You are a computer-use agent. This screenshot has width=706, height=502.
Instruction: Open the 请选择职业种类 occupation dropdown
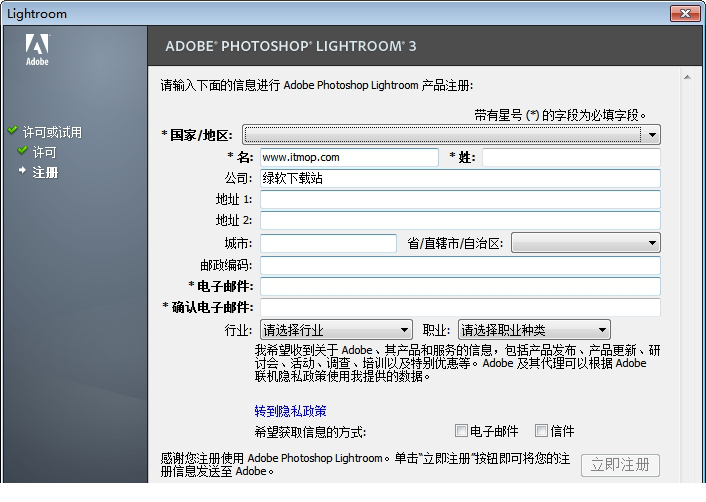(x=534, y=330)
